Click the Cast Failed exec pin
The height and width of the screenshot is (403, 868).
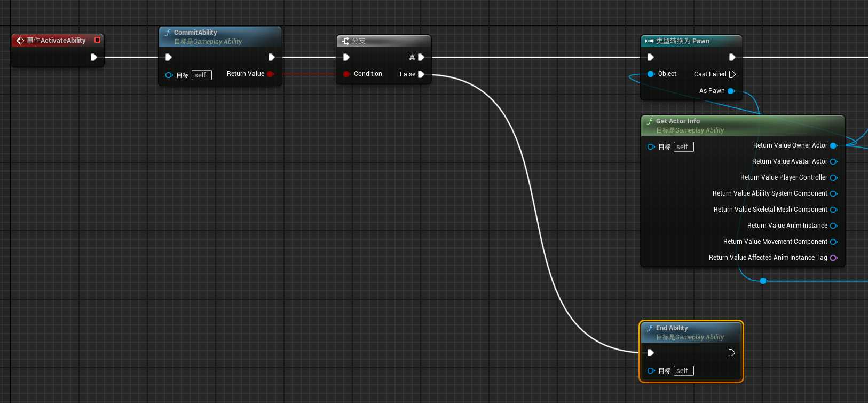[732, 74]
